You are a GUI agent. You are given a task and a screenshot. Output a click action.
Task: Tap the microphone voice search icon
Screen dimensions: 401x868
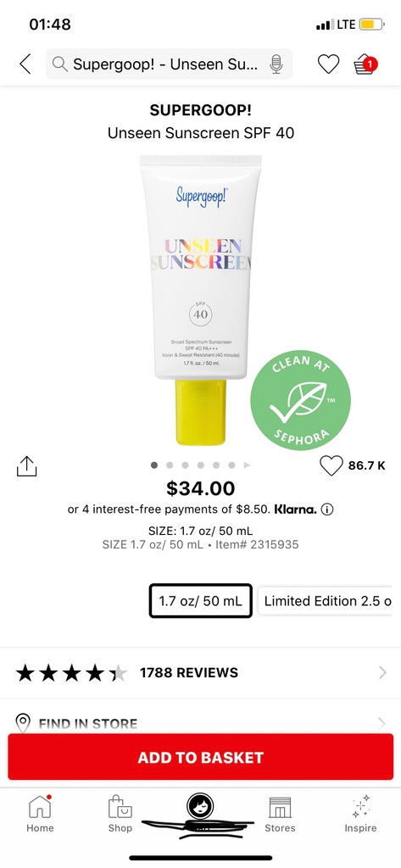276,64
